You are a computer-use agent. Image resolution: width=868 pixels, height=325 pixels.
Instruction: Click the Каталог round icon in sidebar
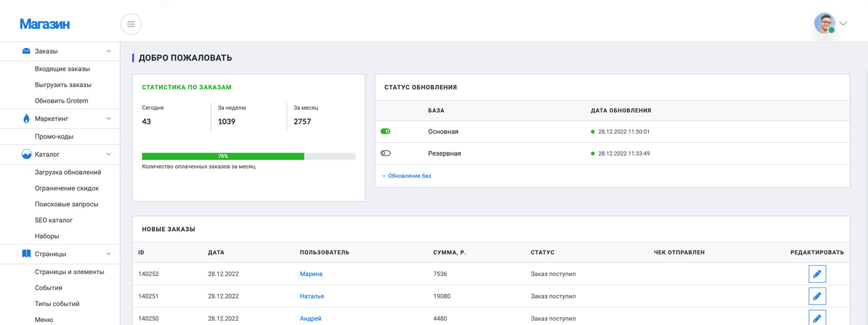[26, 154]
